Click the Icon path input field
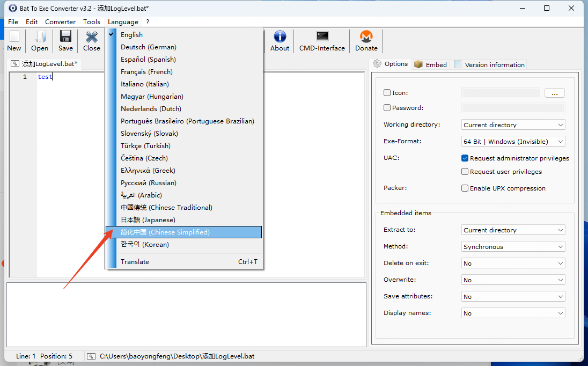 point(501,93)
